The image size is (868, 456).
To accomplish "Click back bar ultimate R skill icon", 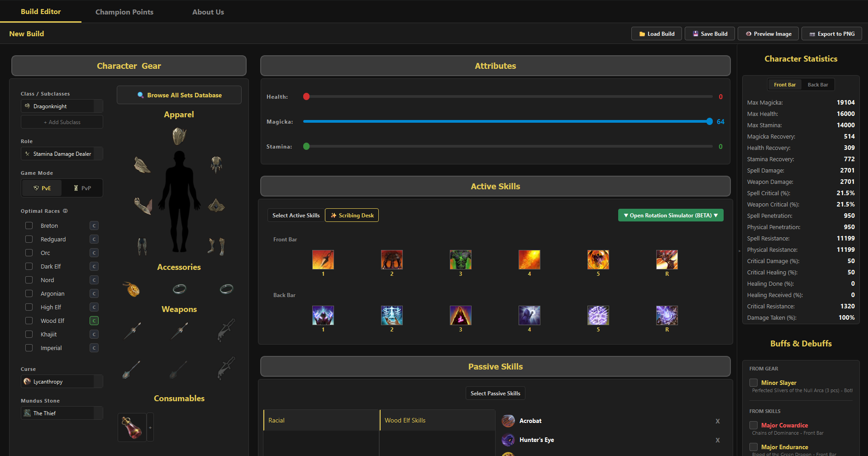I will (667, 316).
